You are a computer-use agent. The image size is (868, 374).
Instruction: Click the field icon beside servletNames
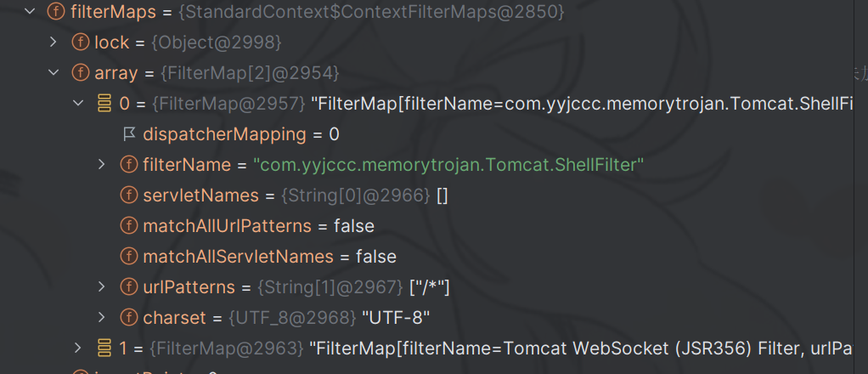pos(129,195)
